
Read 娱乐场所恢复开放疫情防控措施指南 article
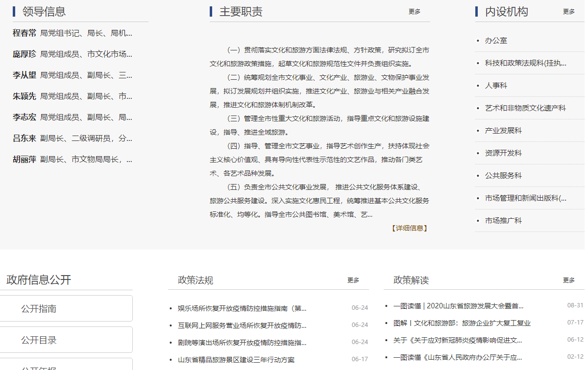[242, 308]
